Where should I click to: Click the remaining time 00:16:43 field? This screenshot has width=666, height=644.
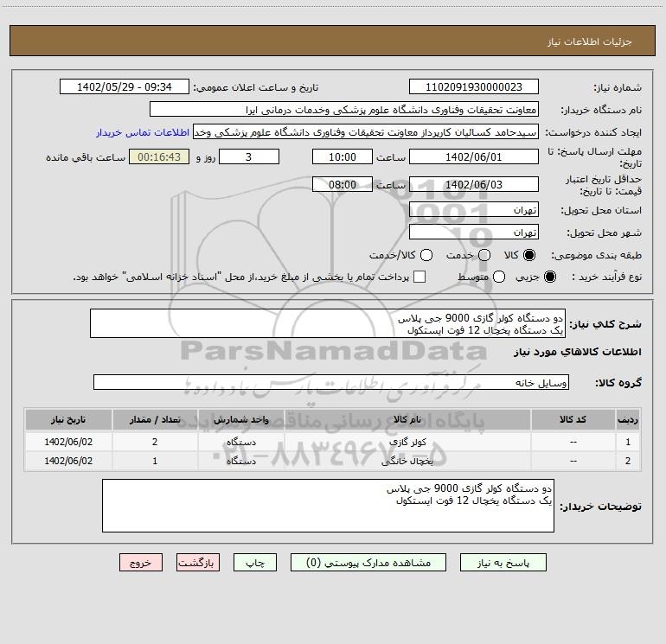[159, 157]
